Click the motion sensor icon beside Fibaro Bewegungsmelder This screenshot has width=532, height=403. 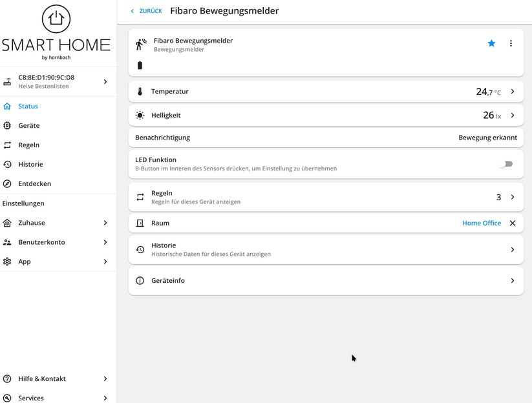pyautogui.click(x=140, y=43)
